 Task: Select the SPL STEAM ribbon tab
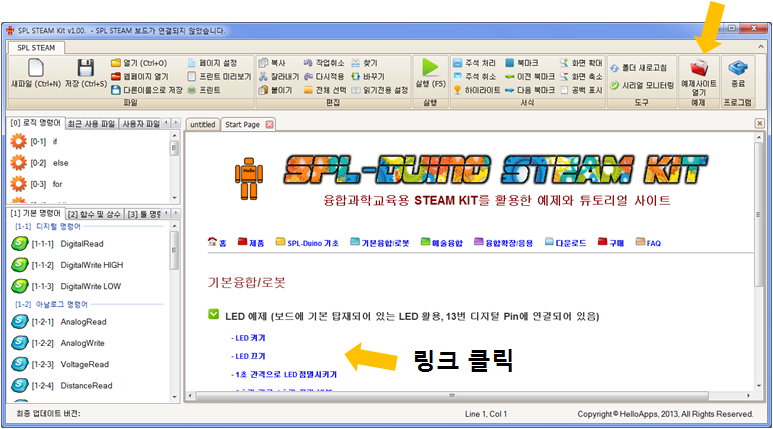pyautogui.click(x=36, y=48)
